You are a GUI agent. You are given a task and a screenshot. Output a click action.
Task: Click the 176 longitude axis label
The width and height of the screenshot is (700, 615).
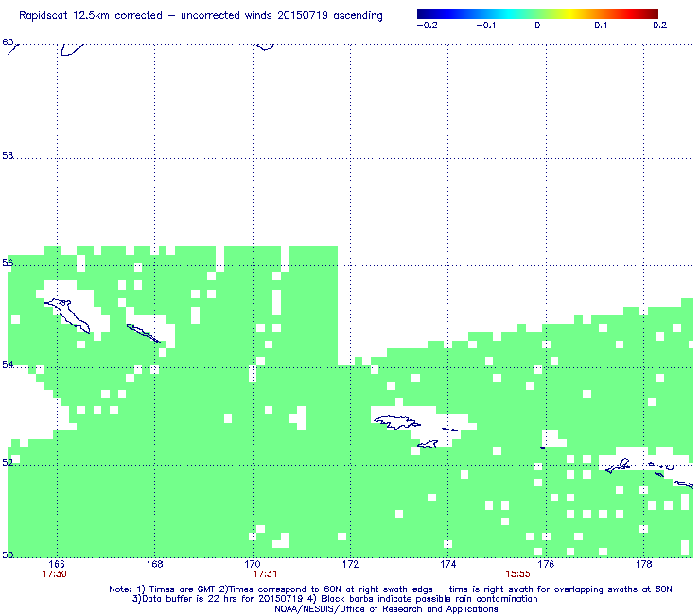click(546, 564)
